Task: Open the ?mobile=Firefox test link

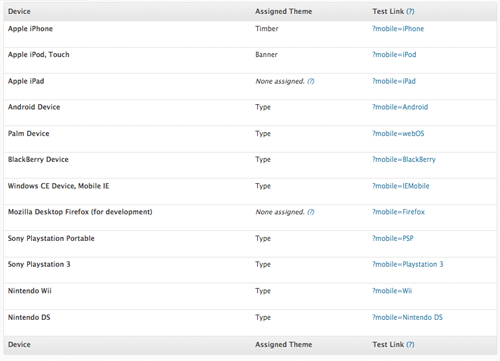Action: pos(399,212)
